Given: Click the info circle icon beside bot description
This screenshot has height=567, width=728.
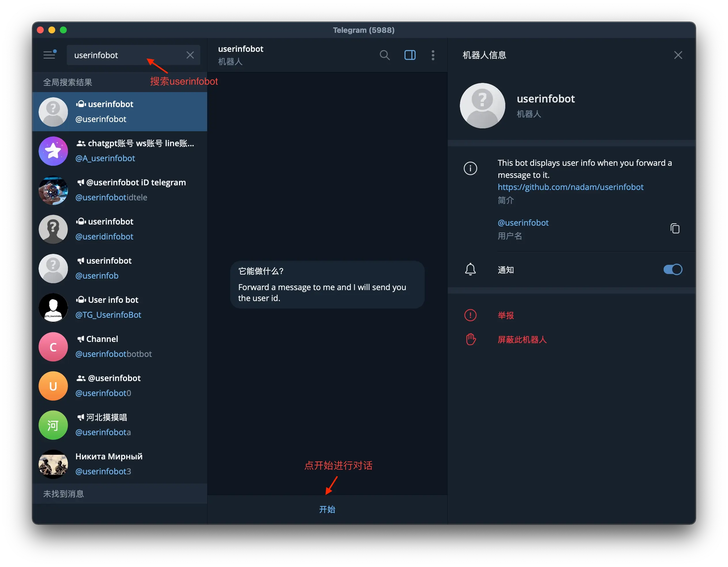Looking at the screenshot, I should click(470, 168).
